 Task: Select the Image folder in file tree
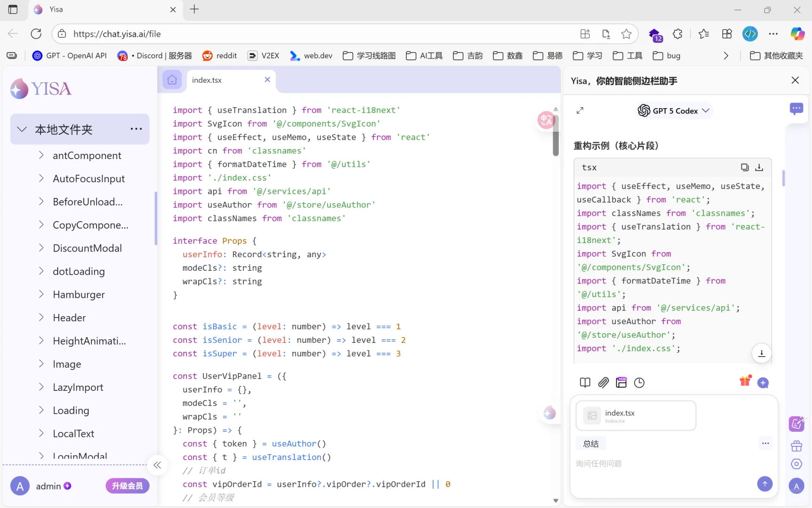pyautogui.click(x=67, y=364)
